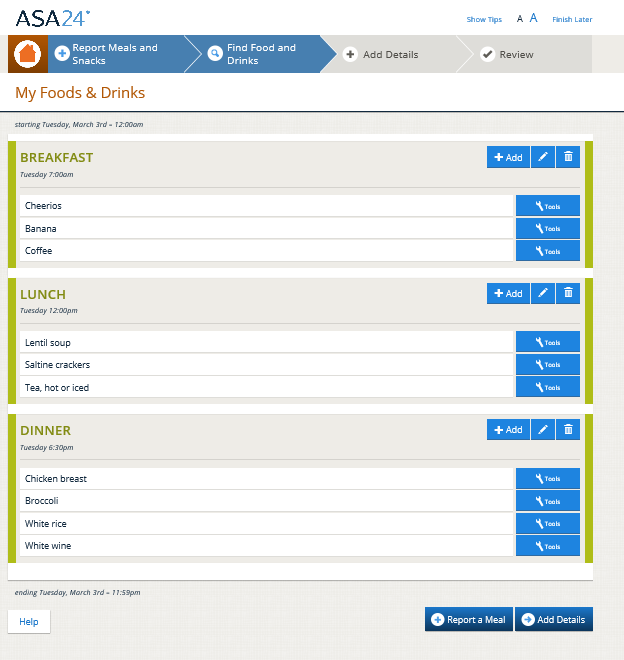This screenshot has width=624, height=660.
Task: Expand Tools for White wine
Action: point(547,546)
